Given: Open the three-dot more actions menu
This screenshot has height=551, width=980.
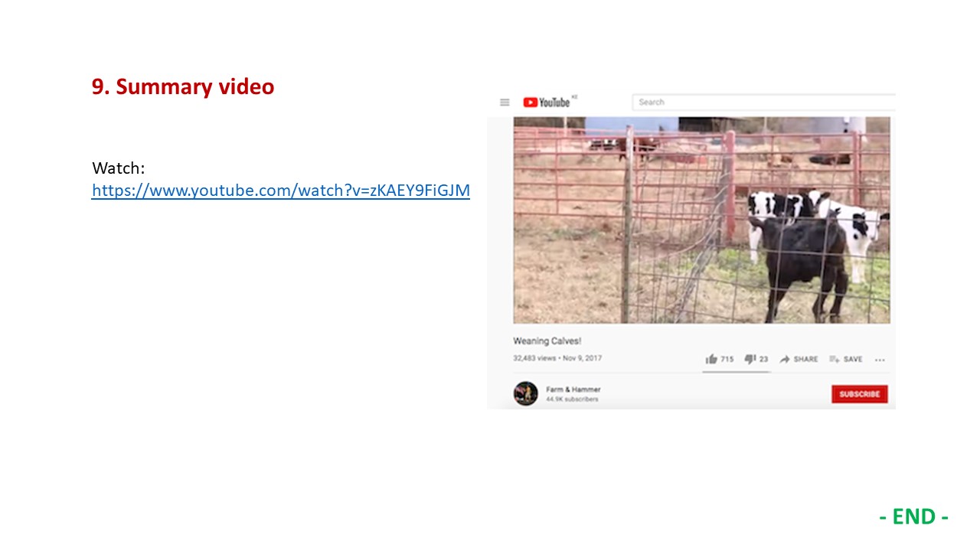Looking at the screenshot, I should (x=880, y=360).
